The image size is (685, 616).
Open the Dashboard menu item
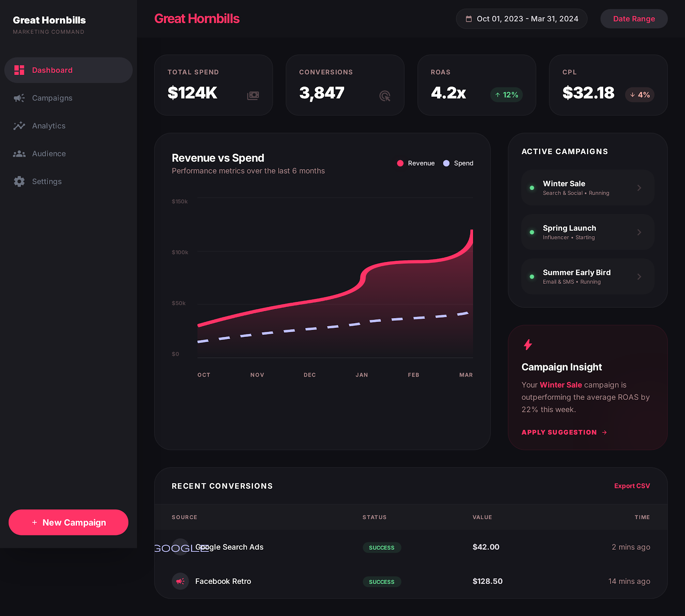point(68,70)
